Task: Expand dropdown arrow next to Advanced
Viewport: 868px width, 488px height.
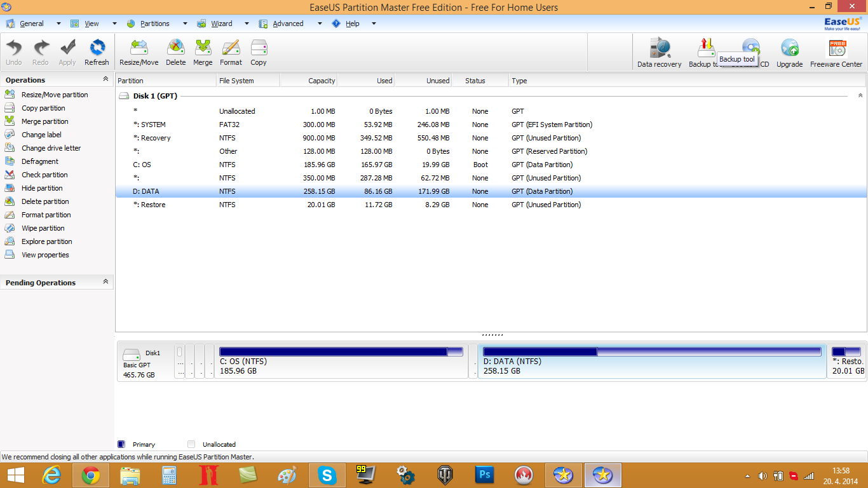Action: point(318,24)
